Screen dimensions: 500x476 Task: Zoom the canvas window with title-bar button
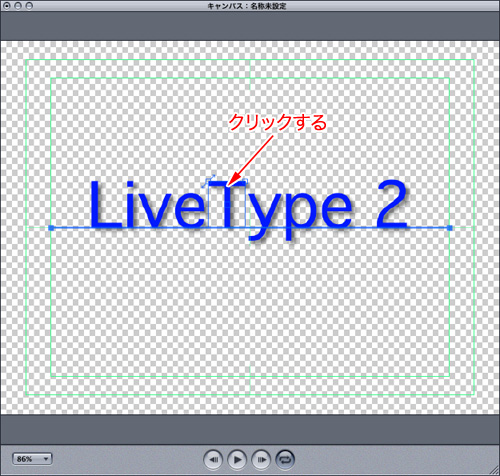pos(29,6)
